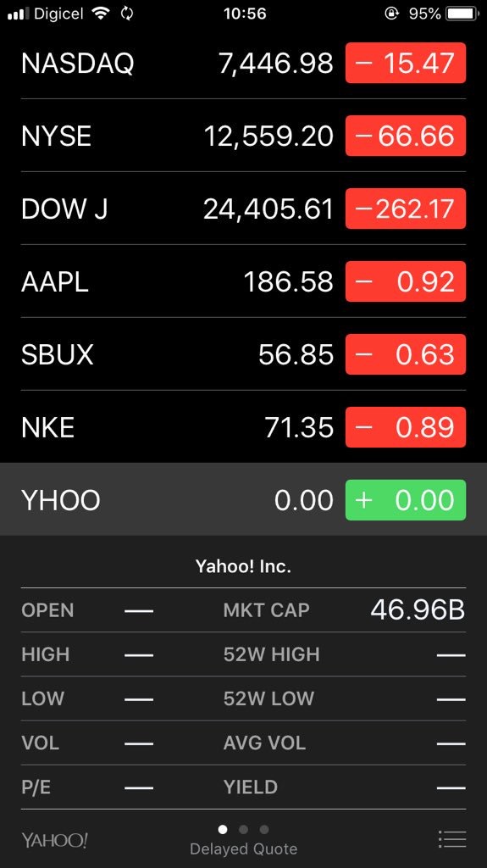
Task: Select the SBUX stock row
Action: tap(244, 354)
